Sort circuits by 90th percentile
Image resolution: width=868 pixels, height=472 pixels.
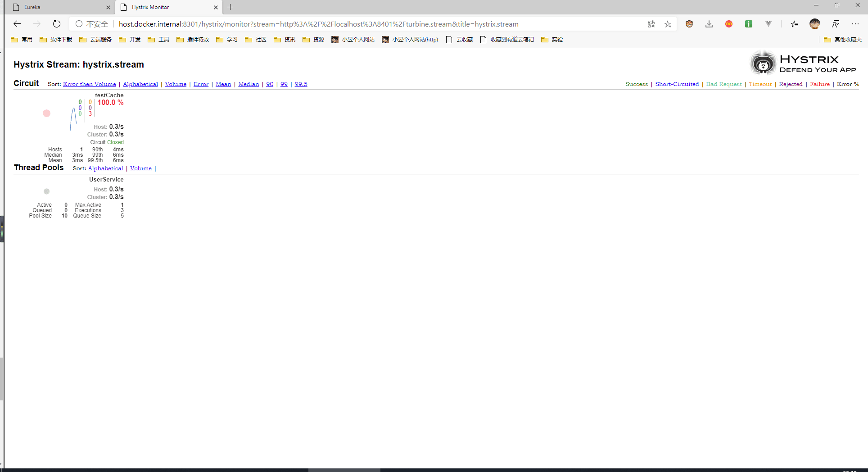pyautogui.click(x=270, y=84)
